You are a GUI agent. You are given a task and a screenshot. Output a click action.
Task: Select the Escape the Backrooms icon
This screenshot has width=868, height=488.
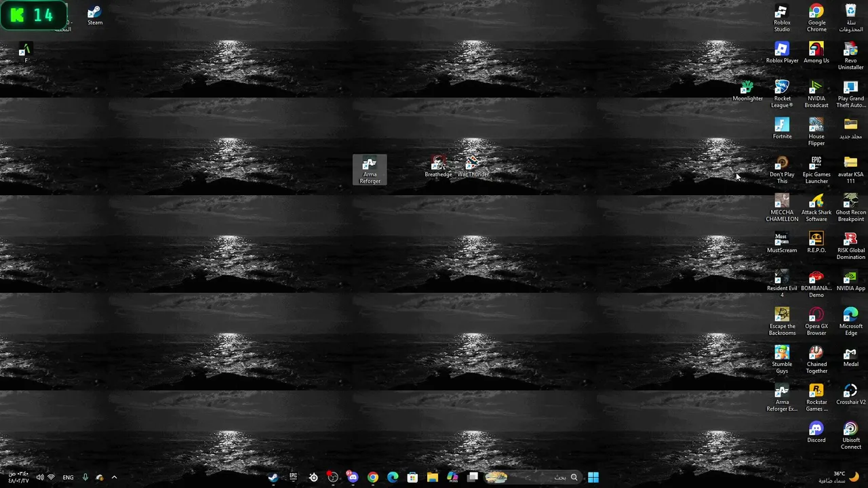(x=782, y=323)
